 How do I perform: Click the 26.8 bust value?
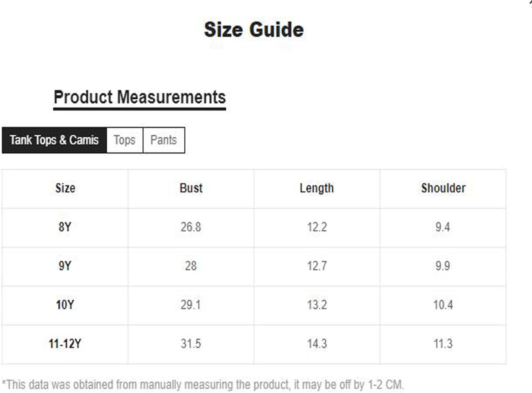(x=191, y=227)
